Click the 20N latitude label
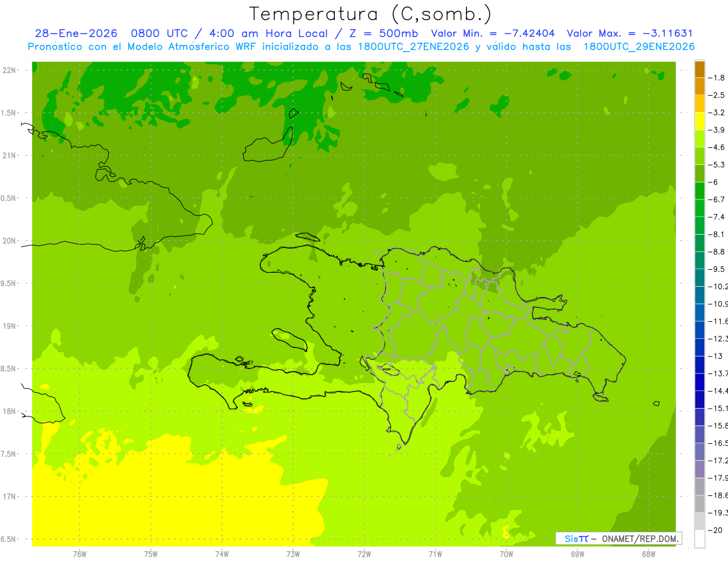The width and height of the screenshot is (728, 562). tap(9, 241)
